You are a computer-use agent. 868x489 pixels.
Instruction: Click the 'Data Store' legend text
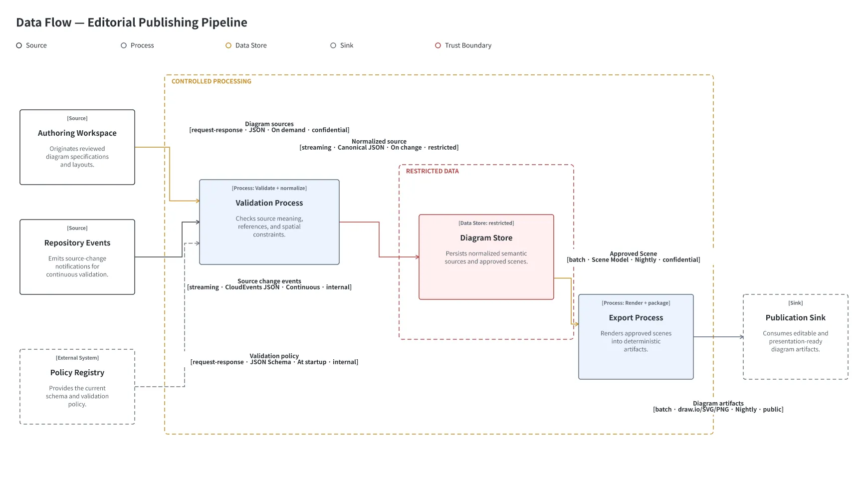(x=251, y=45)
